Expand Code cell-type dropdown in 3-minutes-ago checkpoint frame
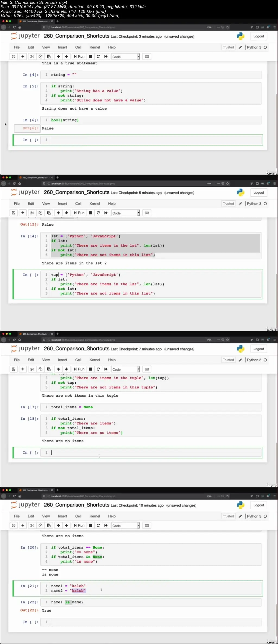278x644 pixels. pos(126,57)
